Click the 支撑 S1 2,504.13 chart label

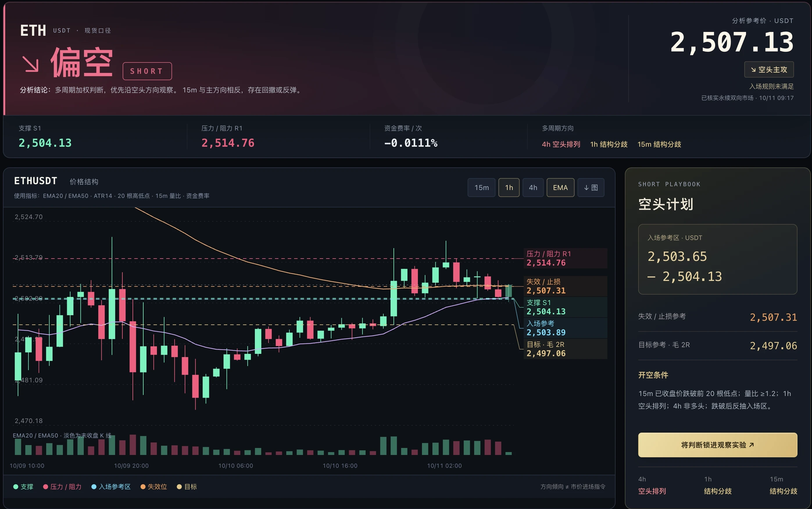565,307
